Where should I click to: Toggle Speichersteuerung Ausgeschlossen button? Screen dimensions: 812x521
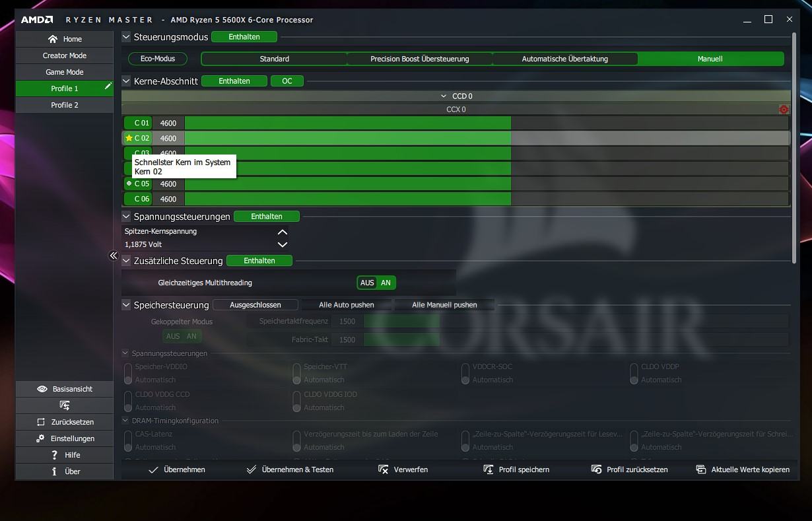tap(255, 305)
